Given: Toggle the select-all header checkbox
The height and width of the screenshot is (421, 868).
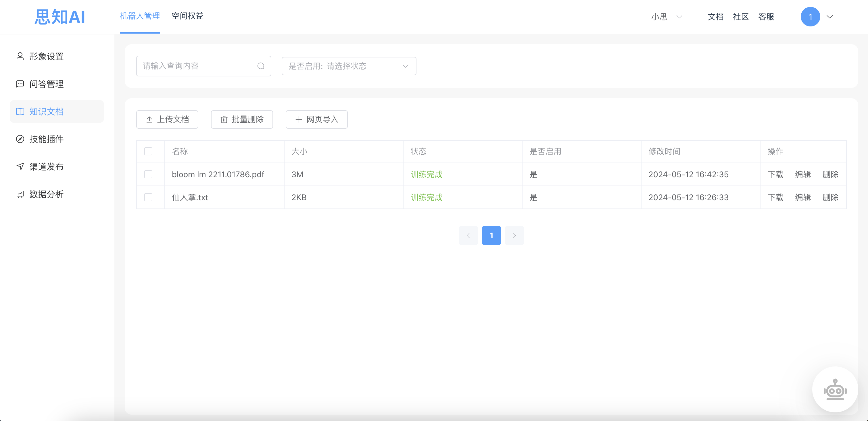Looking at the screenshot, I should point(148,151).
